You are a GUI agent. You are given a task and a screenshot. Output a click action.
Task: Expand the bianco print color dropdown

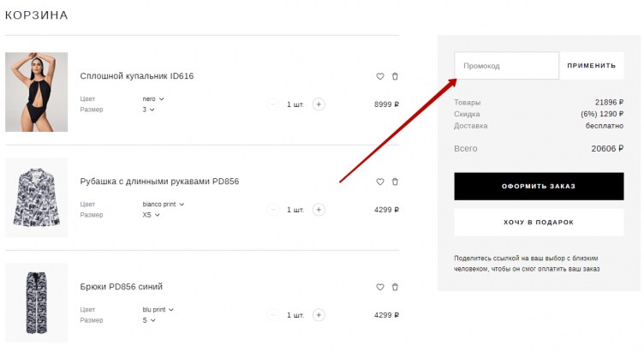click(x=164, y=205)
